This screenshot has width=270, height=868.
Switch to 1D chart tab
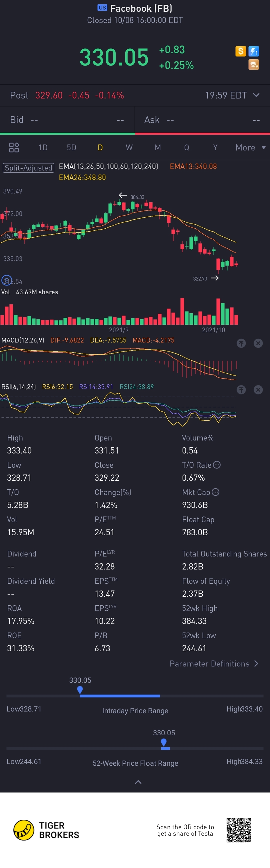point(43,147)
